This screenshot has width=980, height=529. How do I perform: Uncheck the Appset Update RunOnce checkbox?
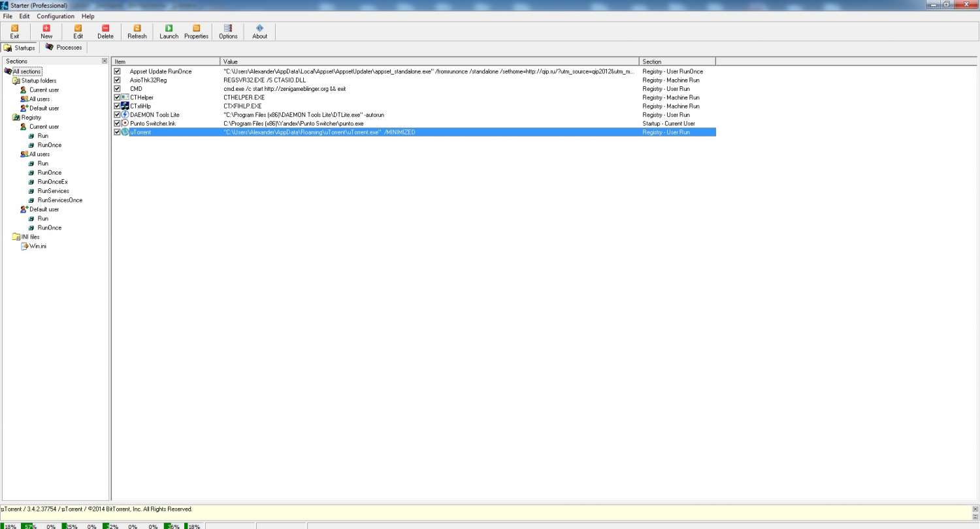click(x=118, y=71)
